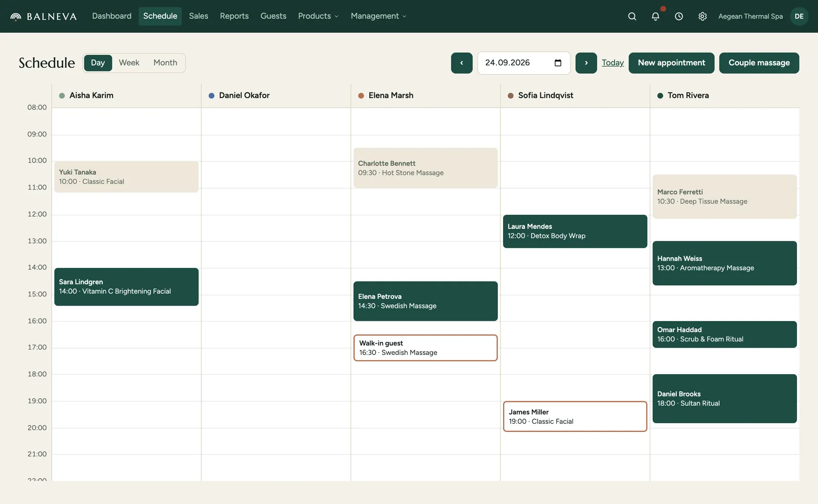The width and height of the screenshot is (818, 504).
Task: Open the Dashboard tab
Action: tap(111, 16)
